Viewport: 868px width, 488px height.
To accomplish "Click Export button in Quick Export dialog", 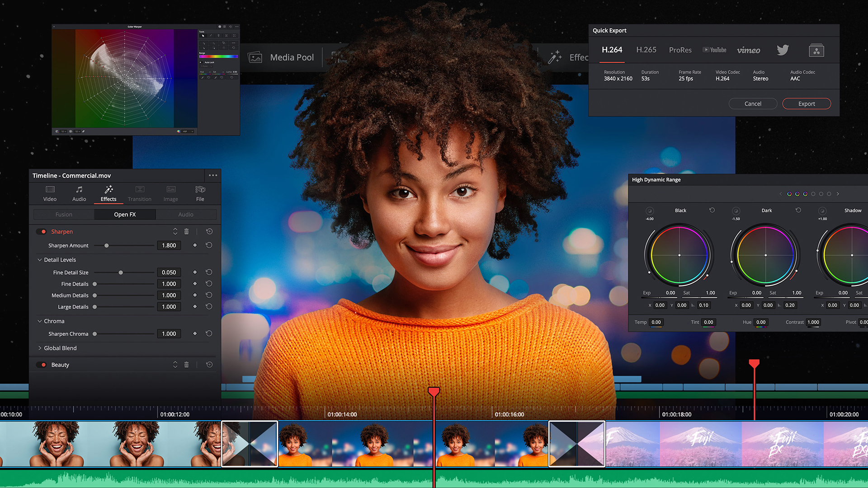I will click(808, 103).
